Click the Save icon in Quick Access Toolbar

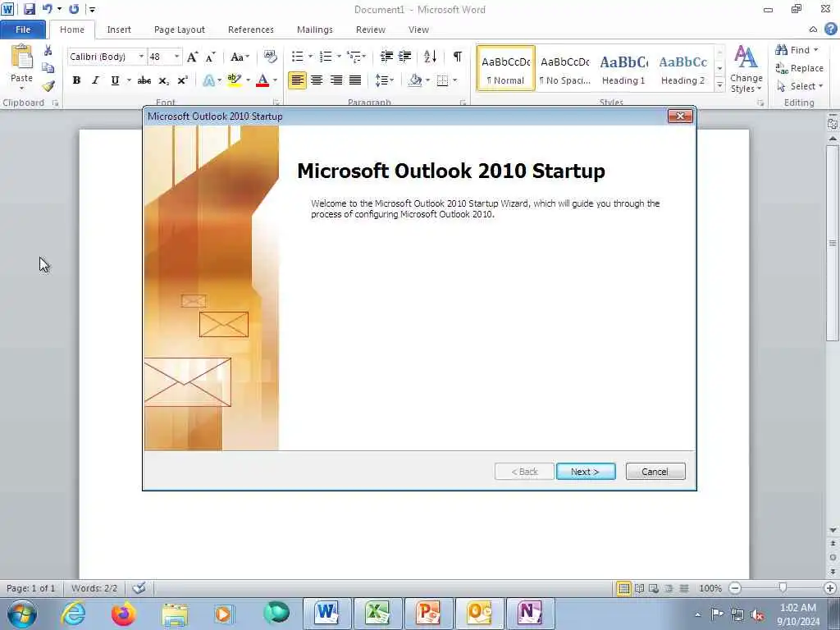[x=29, y=9]
